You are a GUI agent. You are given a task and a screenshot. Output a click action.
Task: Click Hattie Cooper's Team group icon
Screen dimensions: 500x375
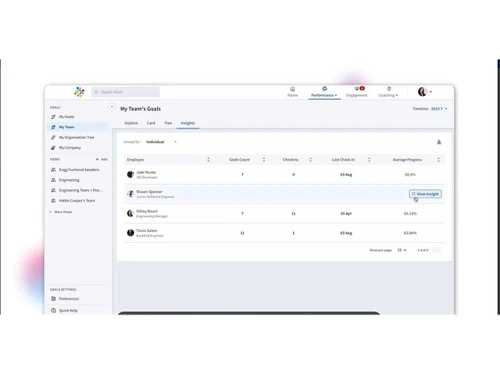[53, 201]
